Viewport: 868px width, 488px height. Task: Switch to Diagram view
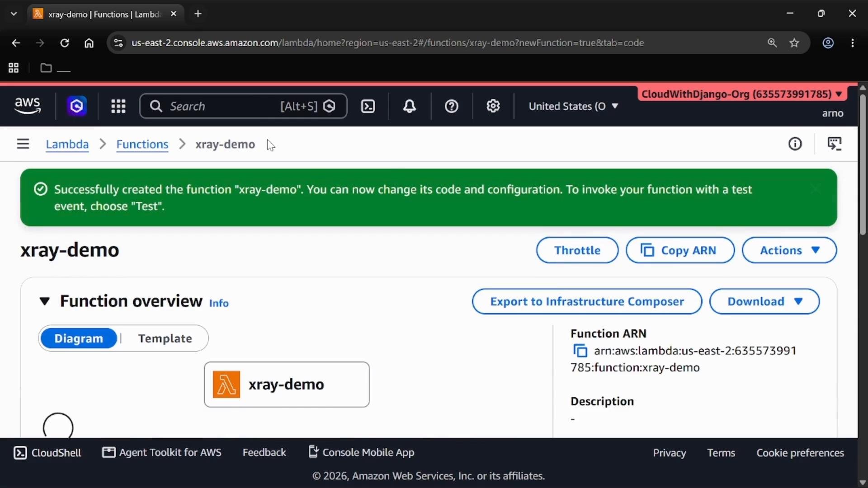(79, 338)
